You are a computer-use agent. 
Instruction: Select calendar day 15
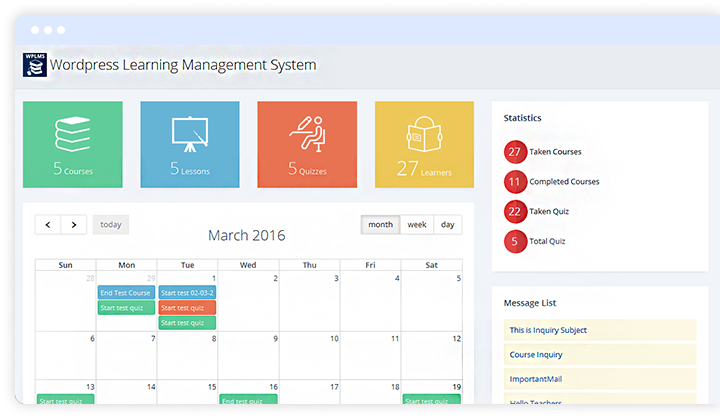[x=212, y=387]
